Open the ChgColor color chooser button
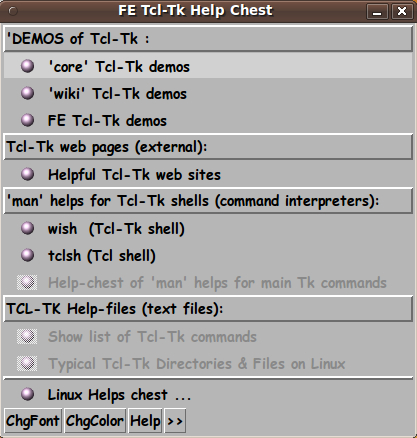Screen dimensions: 417x438 point(94,421)
